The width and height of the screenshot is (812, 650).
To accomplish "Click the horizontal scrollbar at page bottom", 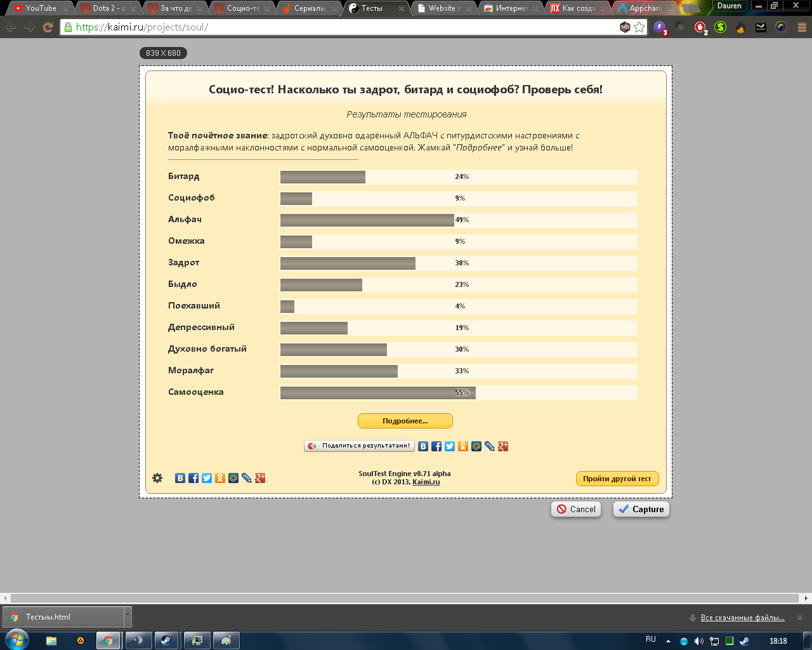I will pyautogui.click(x=405, y=598).
